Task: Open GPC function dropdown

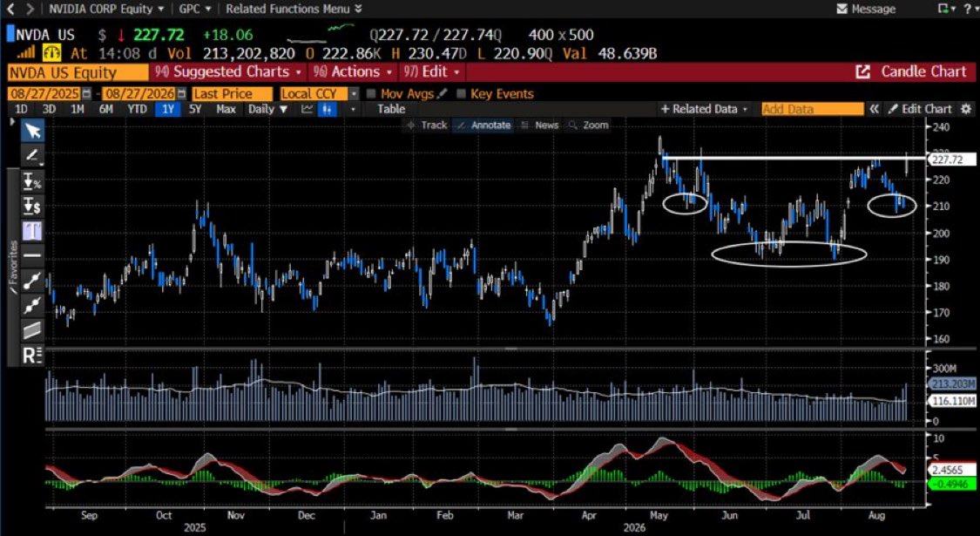Action: click(x=195, y=9)
